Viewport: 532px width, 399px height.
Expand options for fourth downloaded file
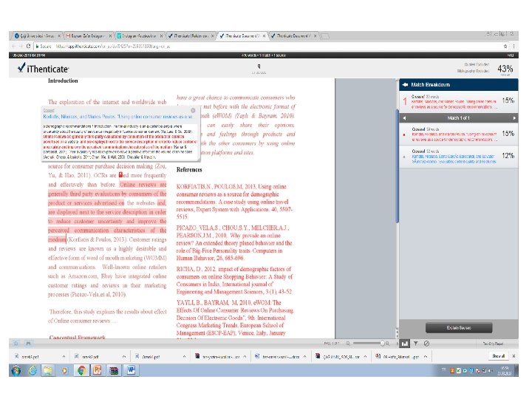(x=245, y=357)
